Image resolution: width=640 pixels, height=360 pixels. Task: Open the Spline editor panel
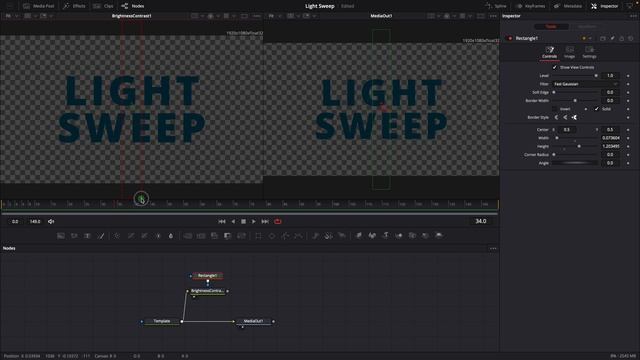(x=496, y=6)
